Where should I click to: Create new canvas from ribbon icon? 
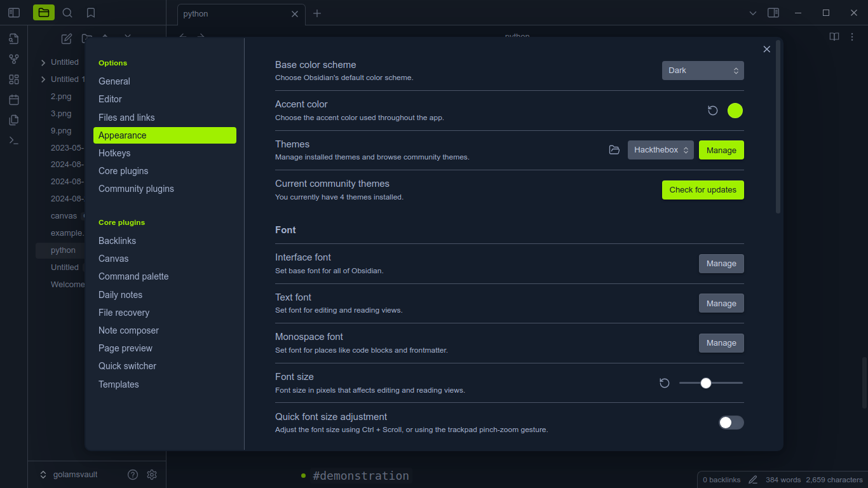pos(14,79)
